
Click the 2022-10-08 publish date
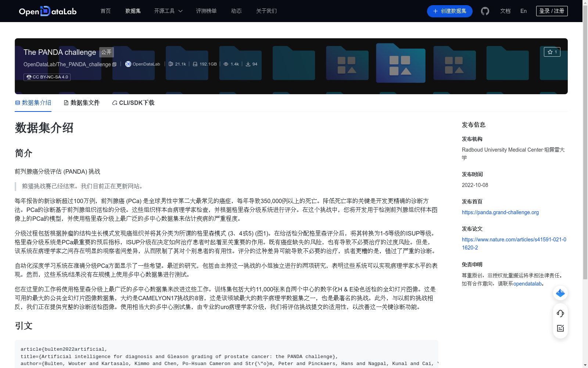[x=475, y=185]
